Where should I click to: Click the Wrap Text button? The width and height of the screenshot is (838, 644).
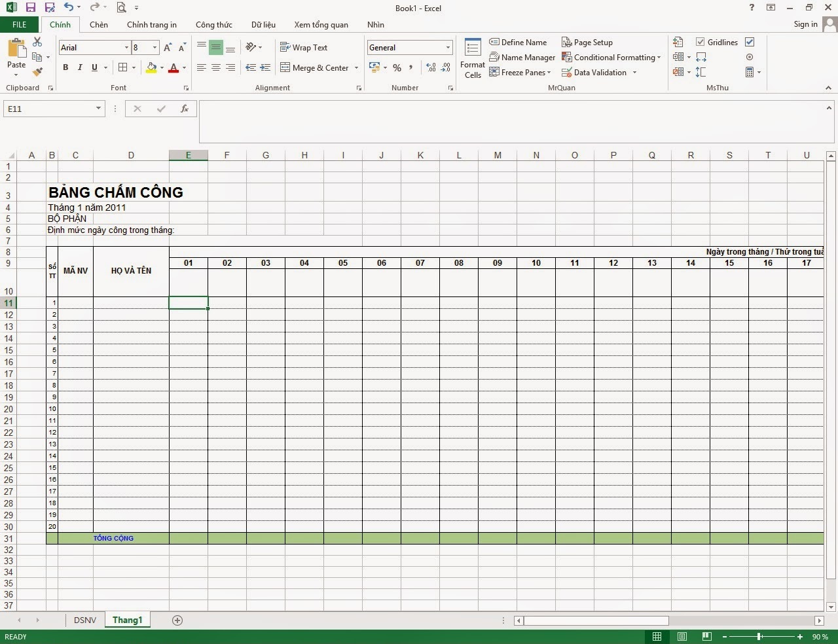click(304, 47)
